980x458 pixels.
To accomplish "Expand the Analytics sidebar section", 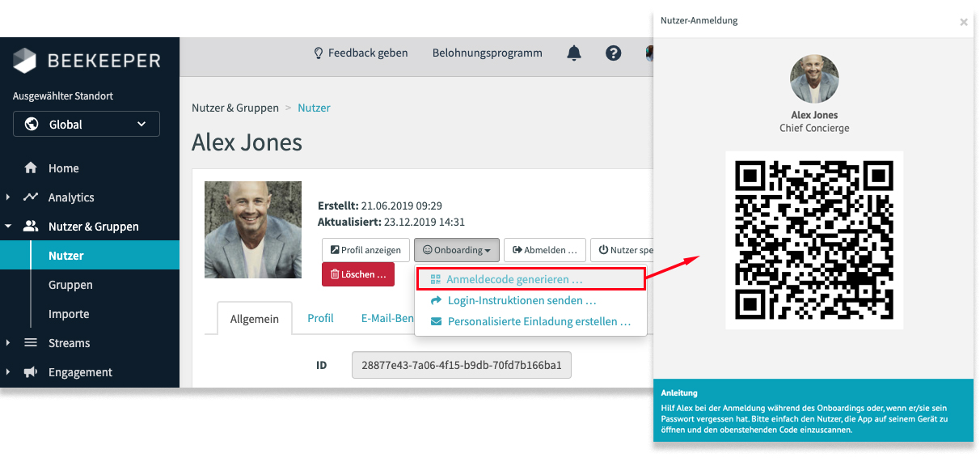I will (x=71, y=197).
